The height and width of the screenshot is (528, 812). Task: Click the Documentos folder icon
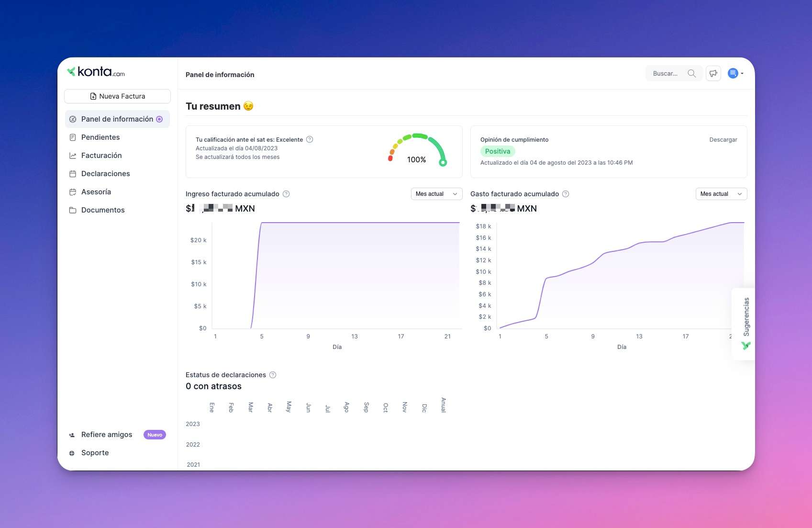[x=73, y=210]
